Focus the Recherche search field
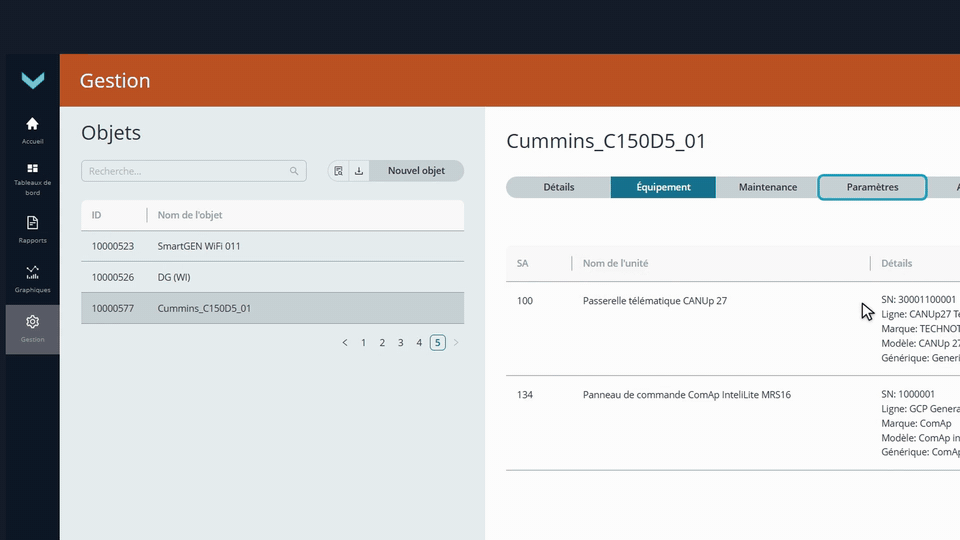 coord(193,171)
